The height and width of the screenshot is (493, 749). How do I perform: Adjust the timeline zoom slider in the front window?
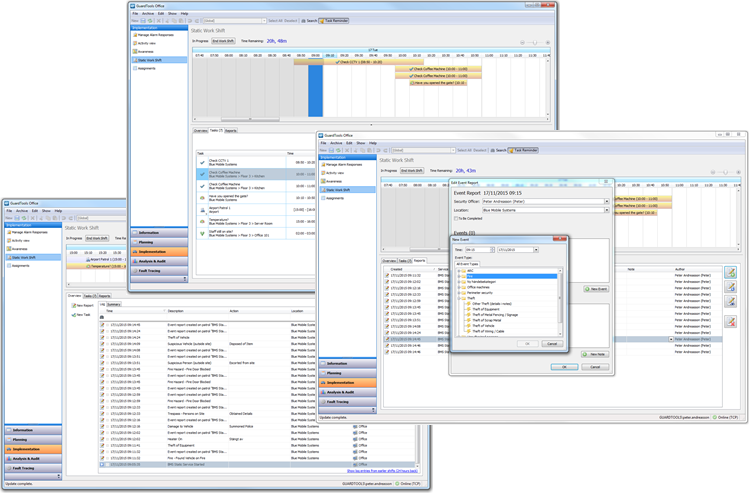click(726, 172)
